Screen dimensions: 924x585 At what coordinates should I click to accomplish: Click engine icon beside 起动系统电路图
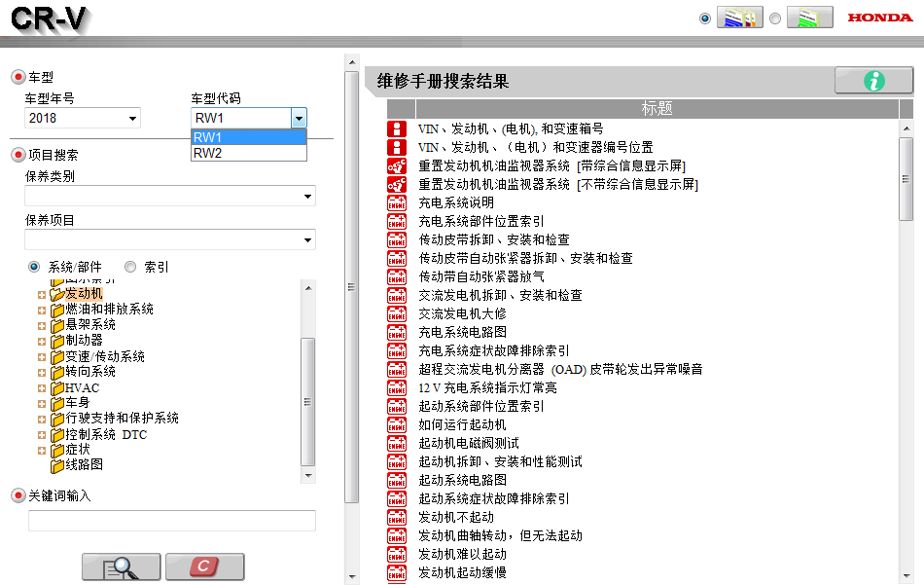397,480
